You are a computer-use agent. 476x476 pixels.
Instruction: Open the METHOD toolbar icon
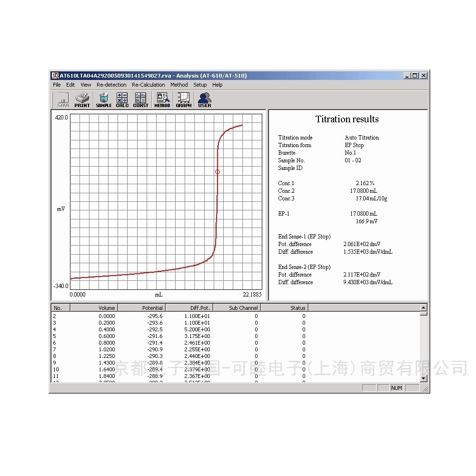[162, 100]
